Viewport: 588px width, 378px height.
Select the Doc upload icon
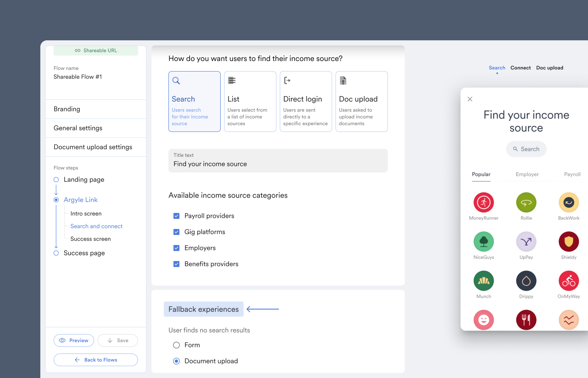point(343,80)
